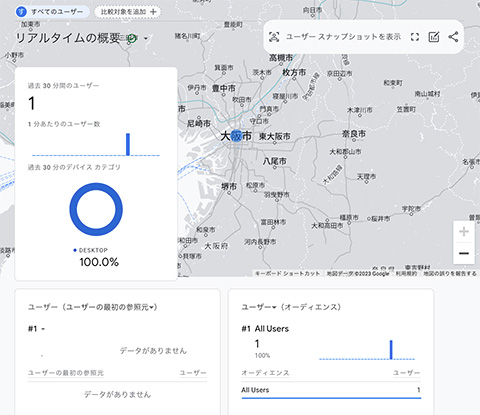
Task: Click the 八尾市 map label
Action: coord(274,161)
